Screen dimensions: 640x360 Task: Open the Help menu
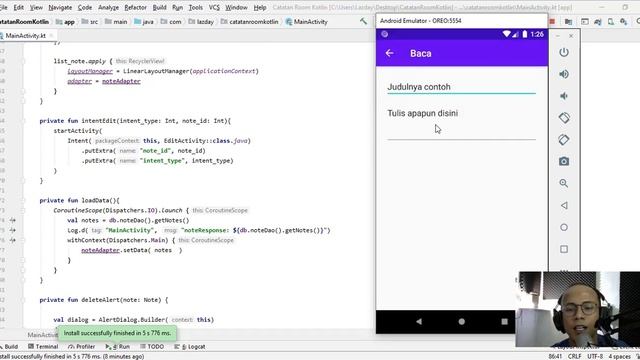point(260,7)
